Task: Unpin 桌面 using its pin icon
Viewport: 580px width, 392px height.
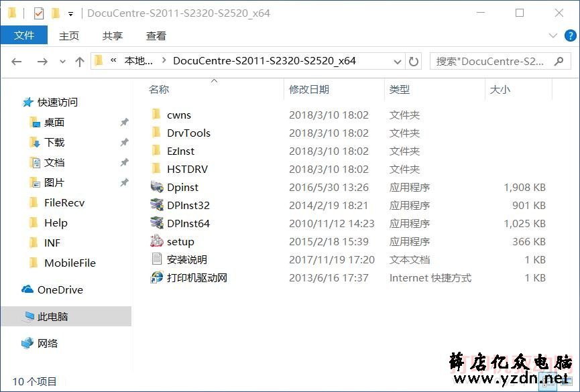Action: 125,122
